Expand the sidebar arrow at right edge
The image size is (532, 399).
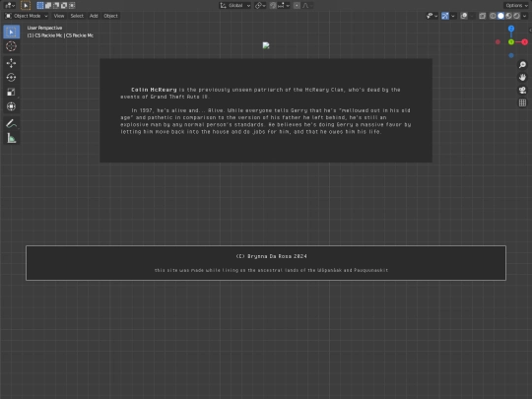[x=530, y=30]
